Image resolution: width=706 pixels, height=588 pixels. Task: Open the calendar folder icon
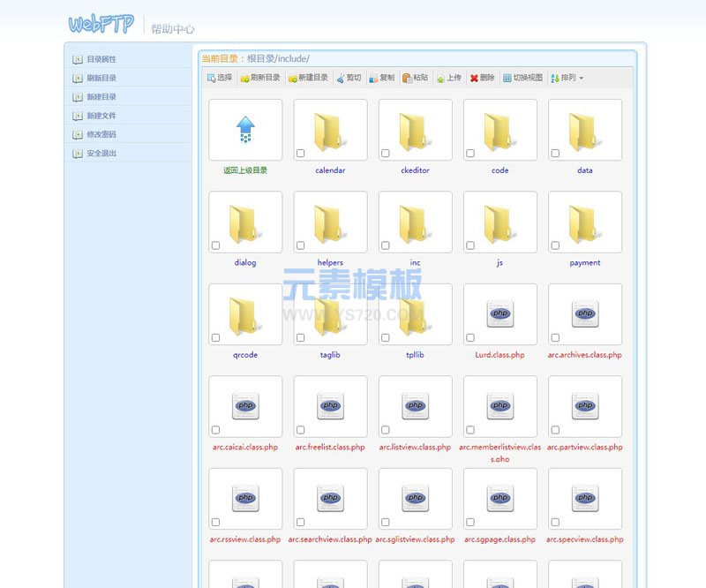pyautogui.click(x=330, y=132)
